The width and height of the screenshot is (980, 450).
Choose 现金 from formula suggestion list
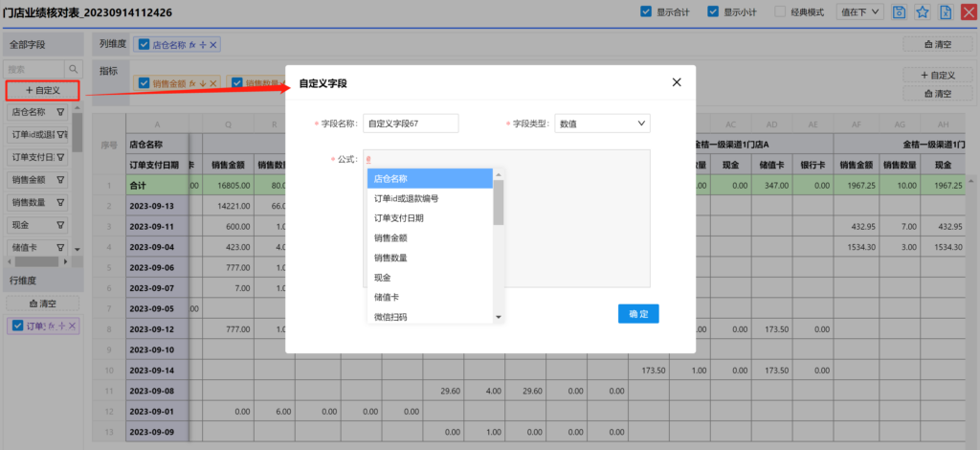pos(430,278)
